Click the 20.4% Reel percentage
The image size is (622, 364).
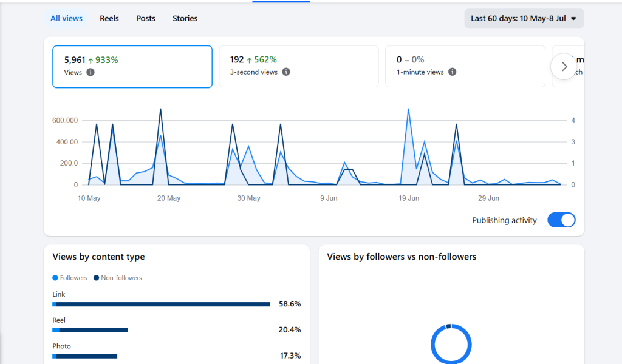point(290,329)
